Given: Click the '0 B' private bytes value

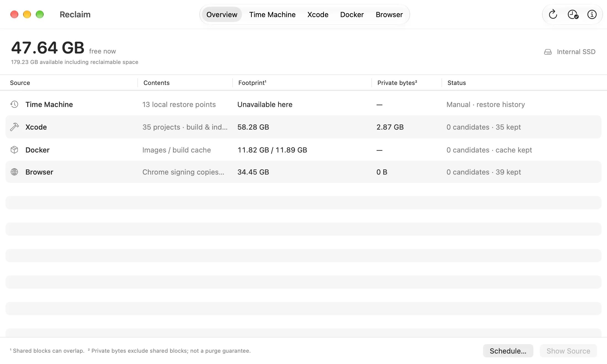Looking at the screenshot, I should 382,172.
